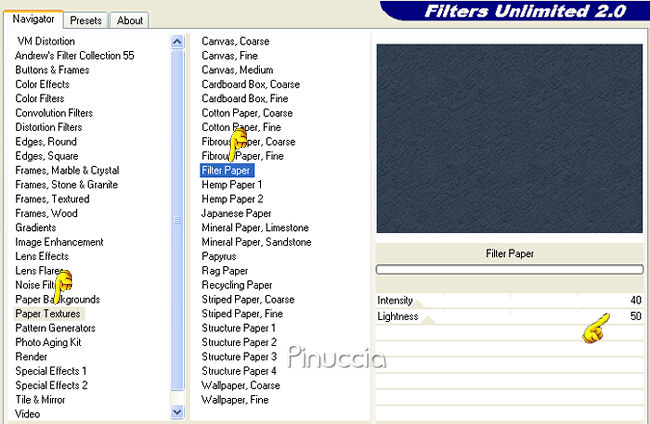The image size is (650, 424).
Task: Choose Mineral Paper, Limestone filter
Action: pos(255,228)
